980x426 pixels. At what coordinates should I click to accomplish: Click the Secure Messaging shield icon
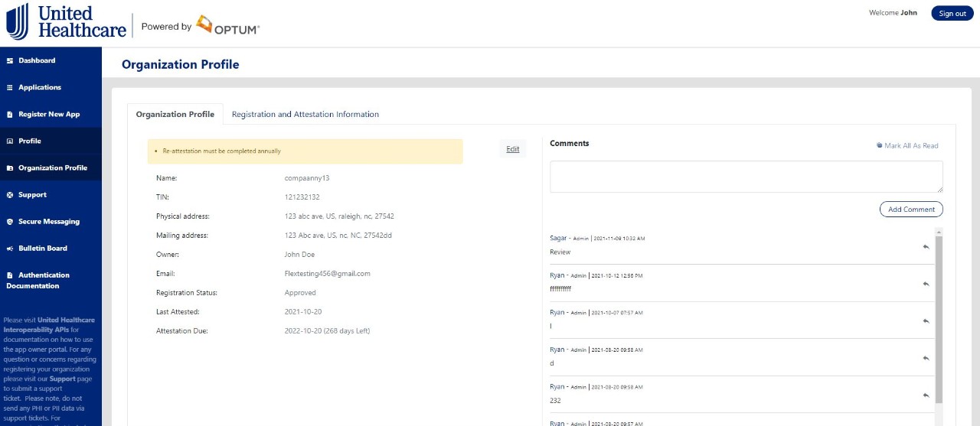tap(10, 222)
